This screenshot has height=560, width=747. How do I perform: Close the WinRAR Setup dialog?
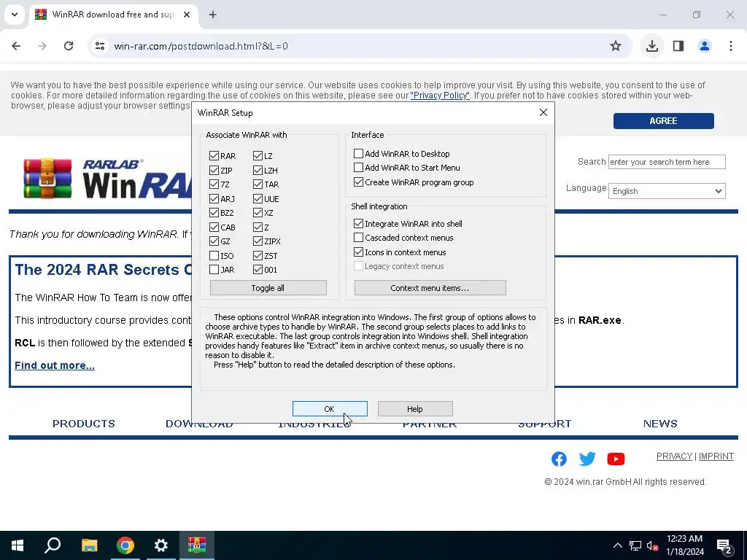tap(543, 113)
